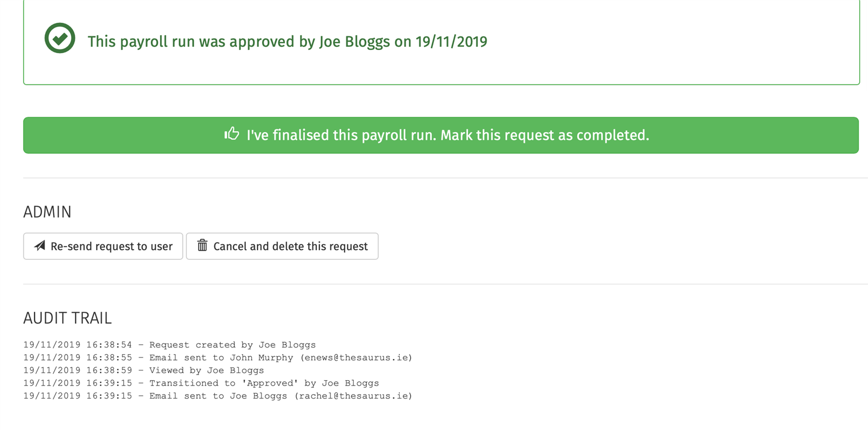Image resolution: width=868 pixels, height=430 pixels.
Task: Click the enews@thesaurus.ie email address
Action: [x=356, y=358]
